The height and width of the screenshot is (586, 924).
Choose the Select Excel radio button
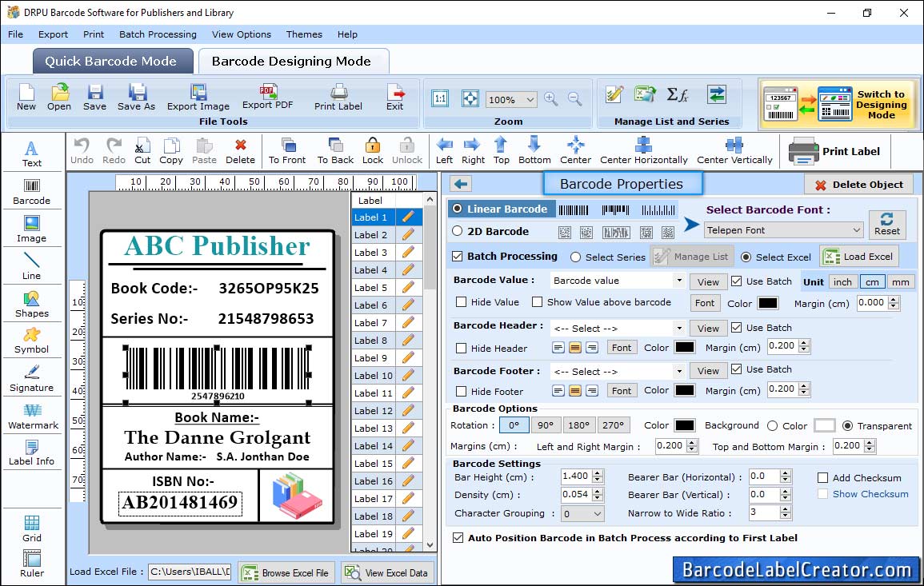[746, 257]
